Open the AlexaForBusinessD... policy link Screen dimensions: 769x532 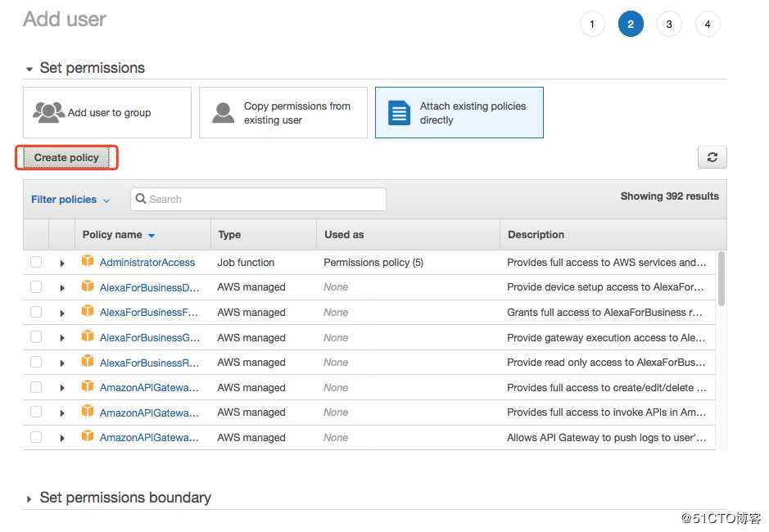(150, 287)
